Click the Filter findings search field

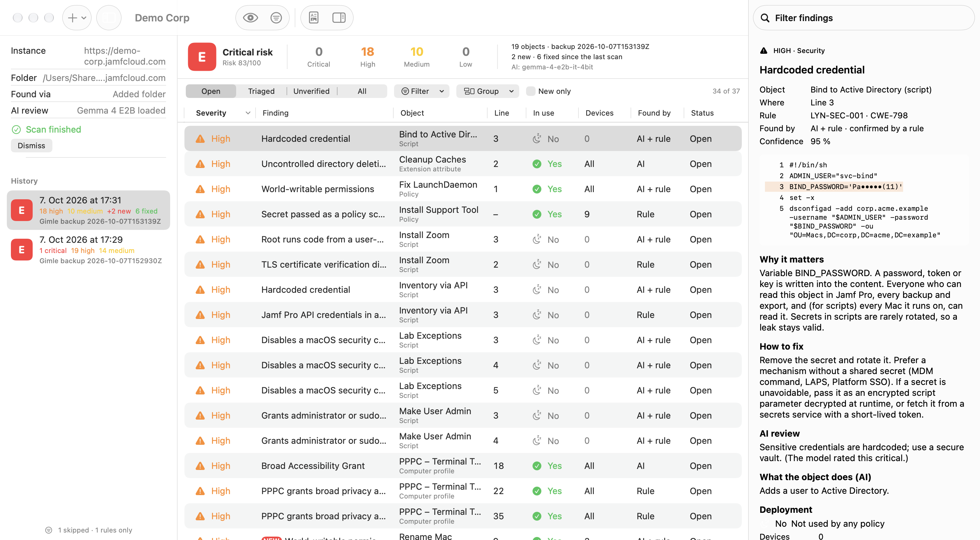864,18
